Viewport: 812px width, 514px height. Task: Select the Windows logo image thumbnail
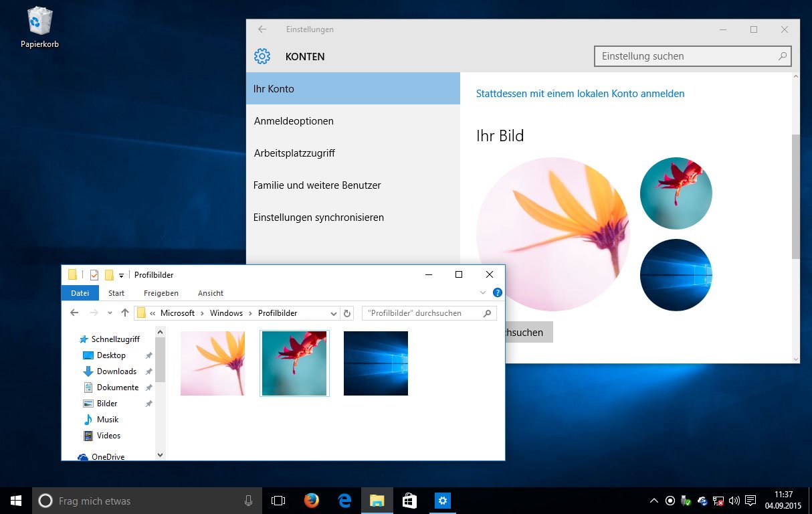pyautogui.click(x=375, y=363)
